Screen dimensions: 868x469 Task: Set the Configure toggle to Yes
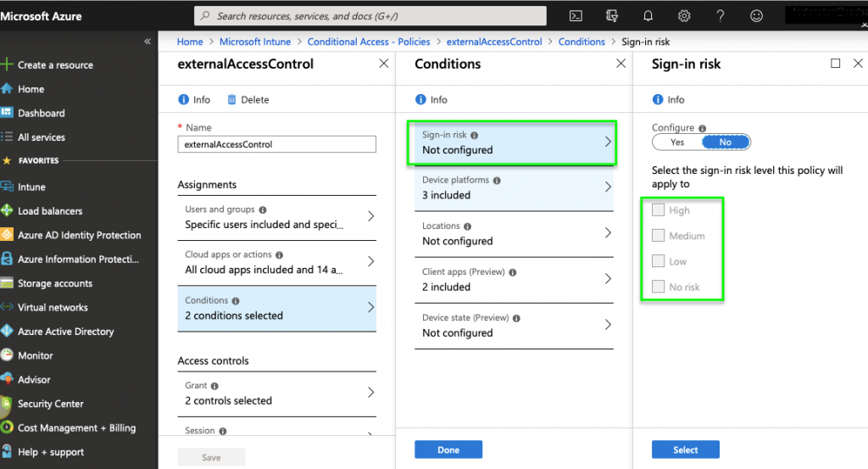676,142
